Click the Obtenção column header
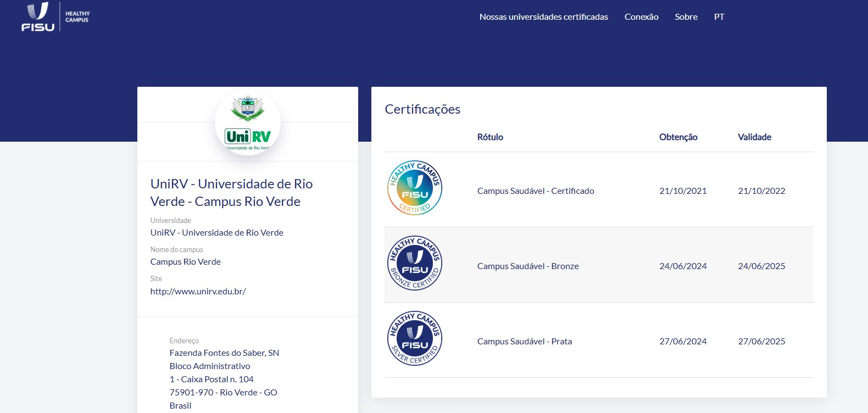 (678, 137)
